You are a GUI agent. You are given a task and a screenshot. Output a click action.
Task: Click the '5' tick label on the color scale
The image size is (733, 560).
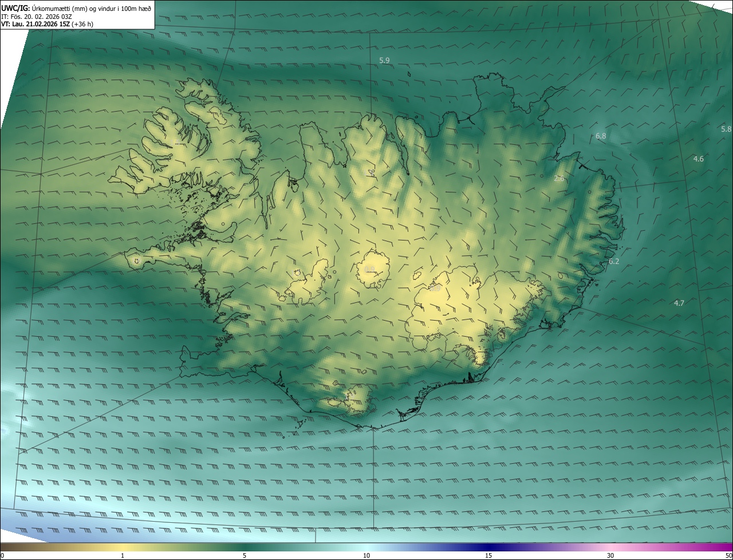[245, 555]
